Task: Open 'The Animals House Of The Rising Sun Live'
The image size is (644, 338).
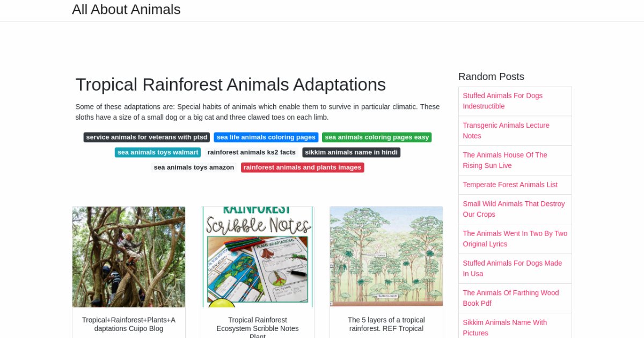Action: pos(505,160)
